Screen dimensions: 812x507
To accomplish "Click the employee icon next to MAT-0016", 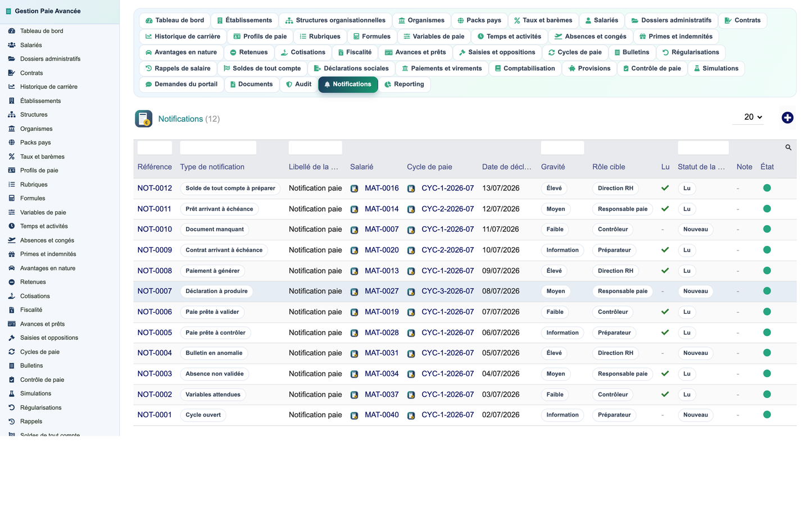I will coord(354,189).
